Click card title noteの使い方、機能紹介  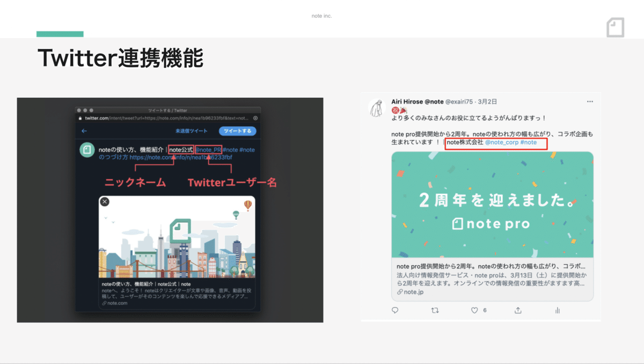click(x=146, y=284)
